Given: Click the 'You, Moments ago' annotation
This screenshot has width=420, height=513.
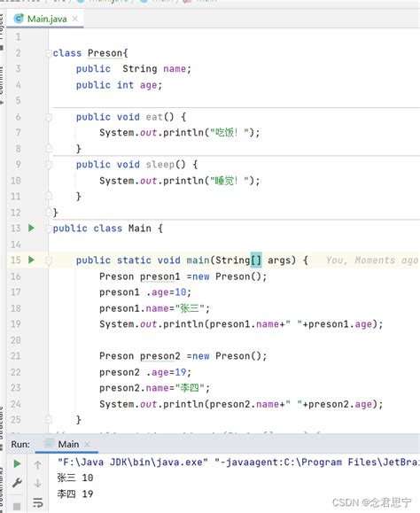Looking at the screenshot, I should click(372, 260).
